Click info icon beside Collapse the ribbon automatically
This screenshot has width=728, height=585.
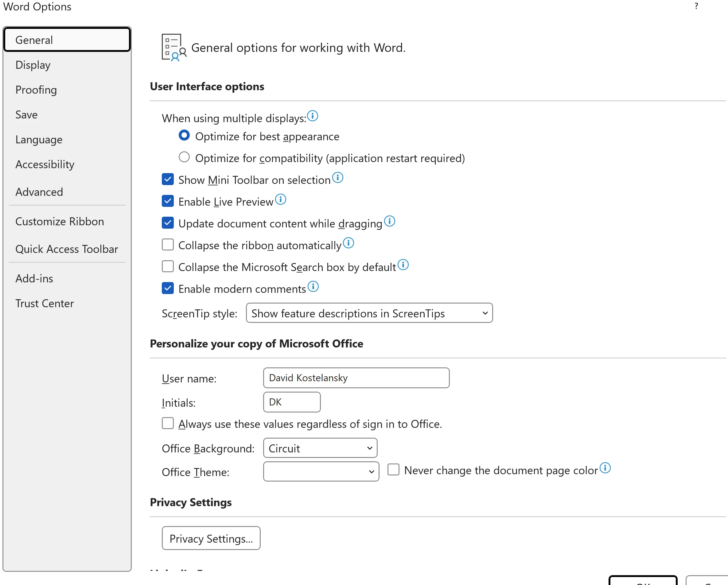[x=348, y=243]
